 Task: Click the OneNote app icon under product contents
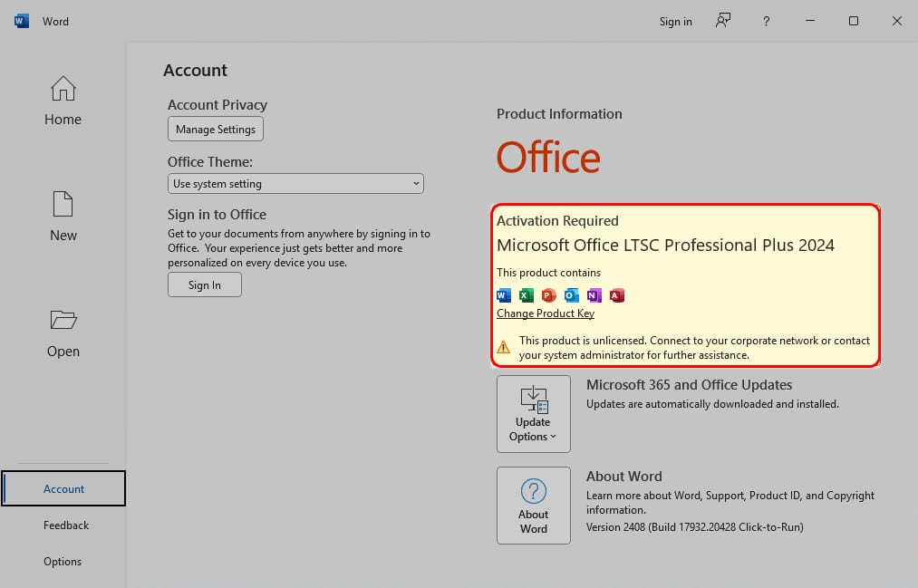[594, 295]
